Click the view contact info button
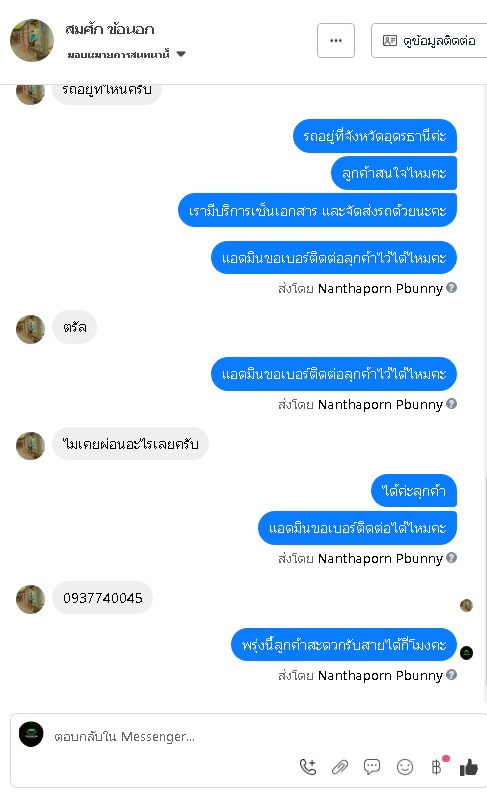Screen dimensions: 487x793 (x=429, y=40)
